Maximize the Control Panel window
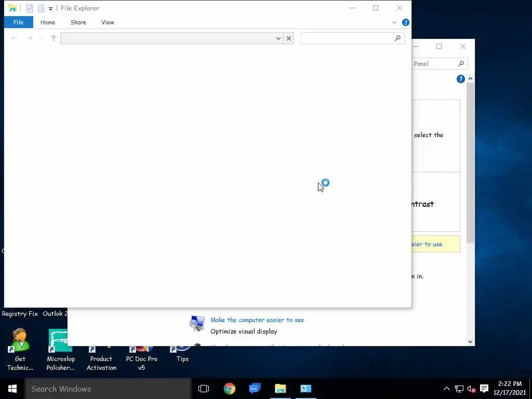Image resolution: width=532 pixels, height=399 pixels. (x=438, y=46)
